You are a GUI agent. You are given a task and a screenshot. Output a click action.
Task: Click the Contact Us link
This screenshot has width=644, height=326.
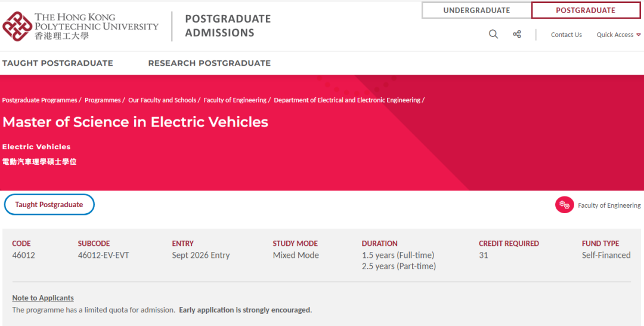tap(566, 35)
